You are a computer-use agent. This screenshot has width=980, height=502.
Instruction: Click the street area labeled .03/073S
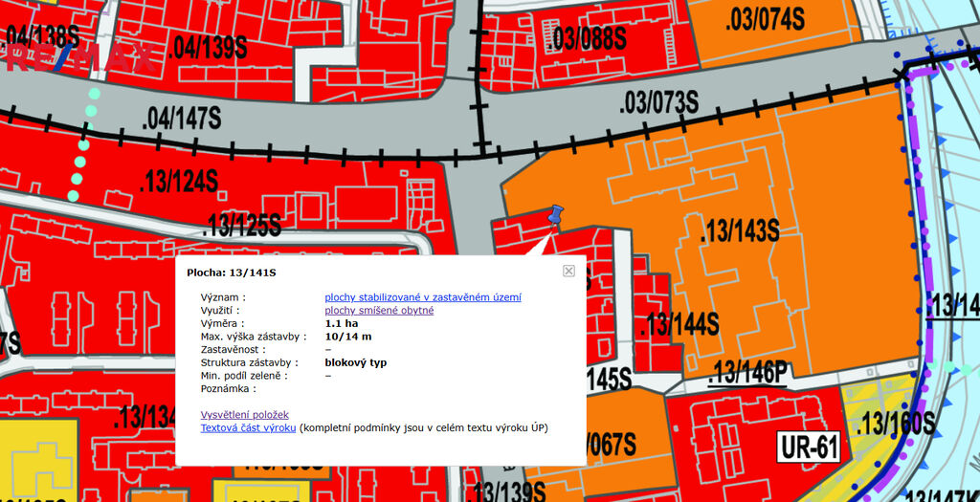tap(658, 102)
